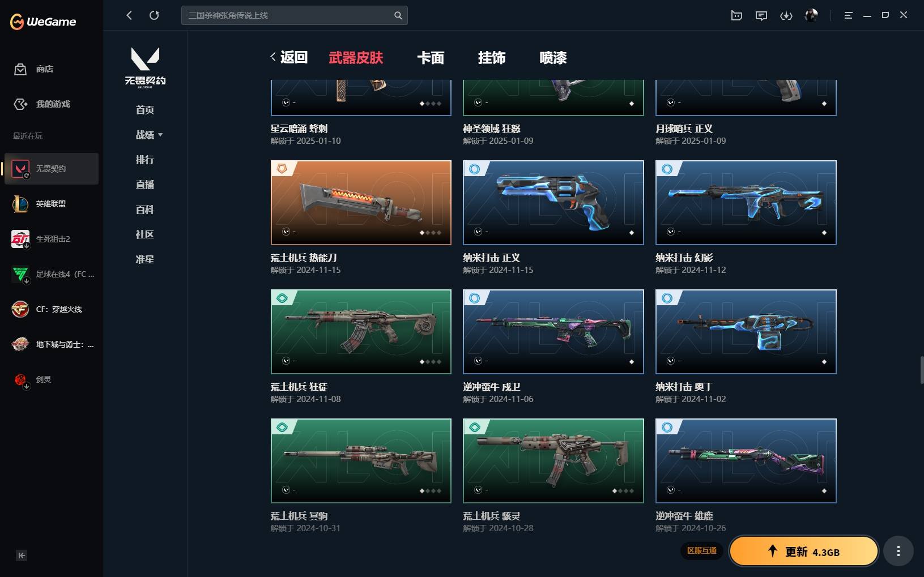Viewport: 924px width, 577px height.
Task: Click the 更新 4.3GB button
Action: tap(803, 552)
